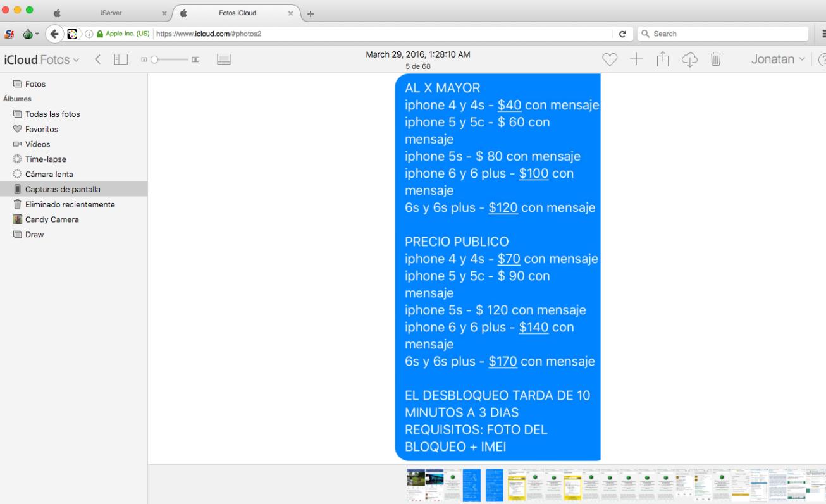Toggle the sidebar visibility button
The image size is (826, 504).
tap(121, 59)
